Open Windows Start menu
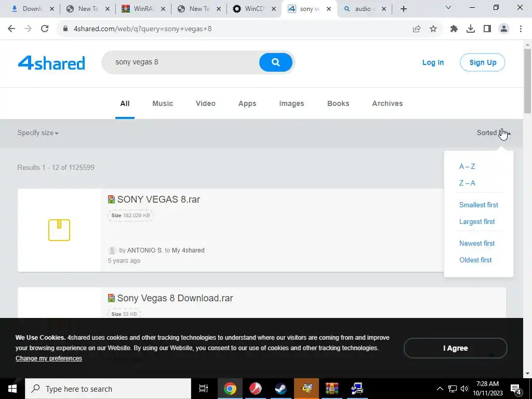Screen dimensions: 532x399 click(12, 389)
